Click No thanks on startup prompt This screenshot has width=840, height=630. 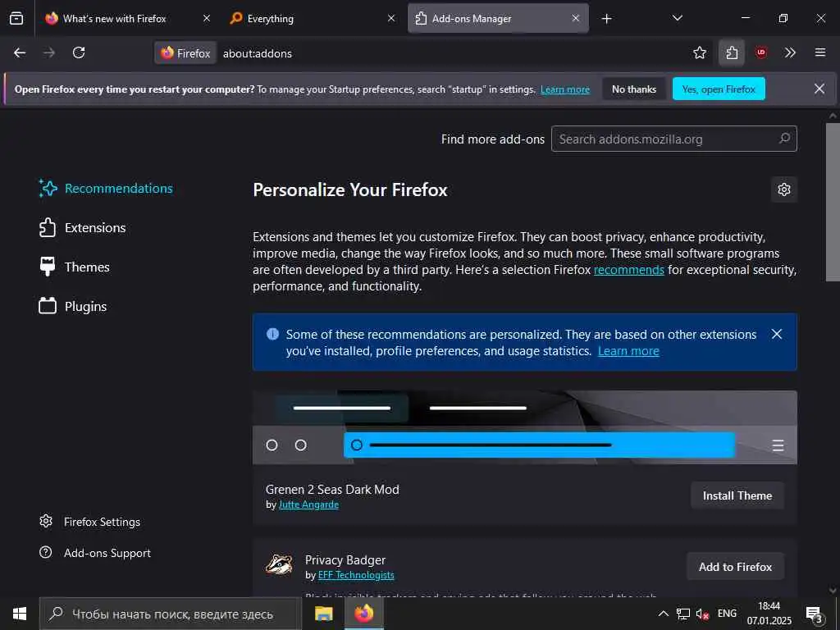pyautogui.click(x=634, y=89)
